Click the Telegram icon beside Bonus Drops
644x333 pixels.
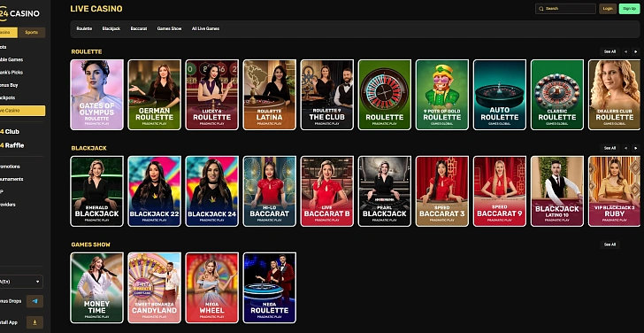(34, 301)
